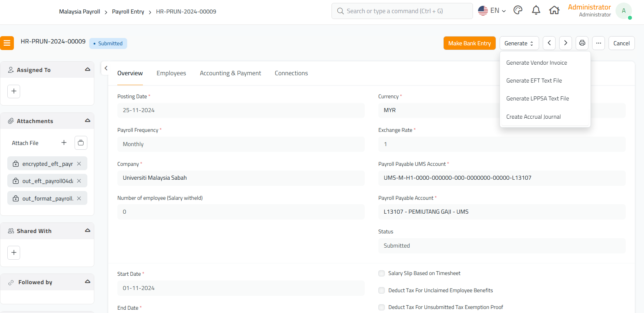Click the Make Bank Entry button
The image size is (644, 313).
point(469,43)
